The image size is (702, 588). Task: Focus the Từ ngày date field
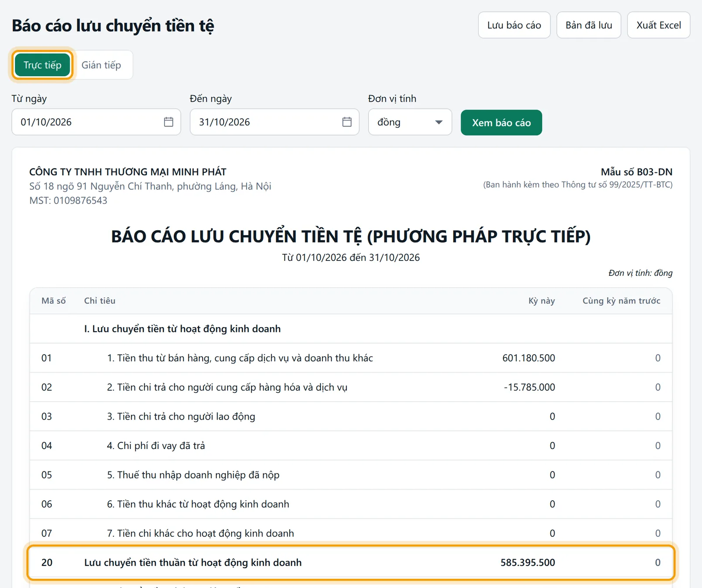[96, 122]
